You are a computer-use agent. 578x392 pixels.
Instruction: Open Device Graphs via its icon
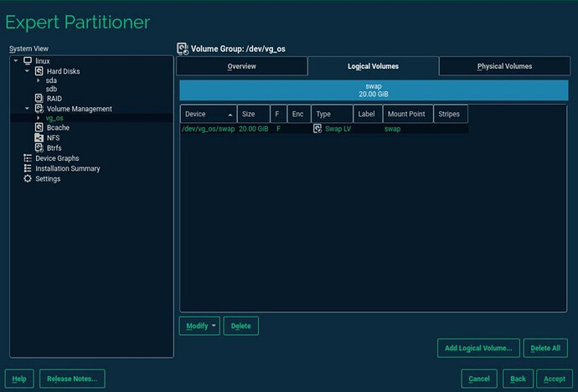(x=28, y=158)
